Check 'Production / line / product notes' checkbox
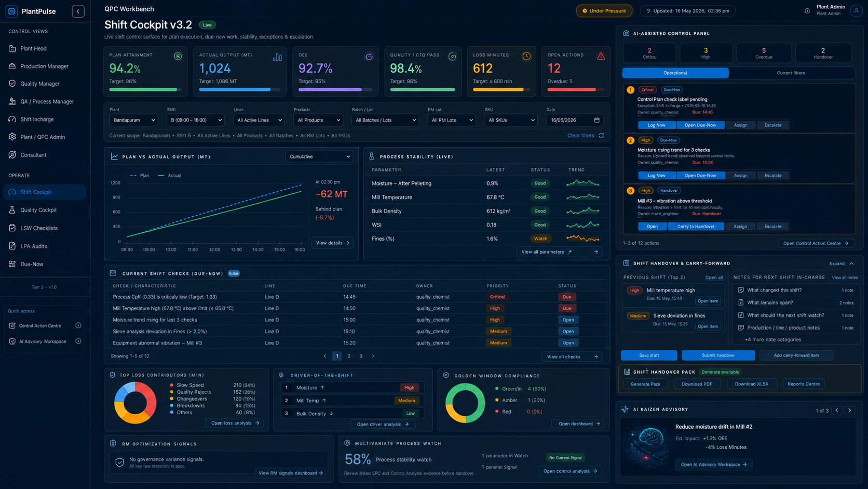Viewport: 868px width, 489px height. [x=741, y=328]
